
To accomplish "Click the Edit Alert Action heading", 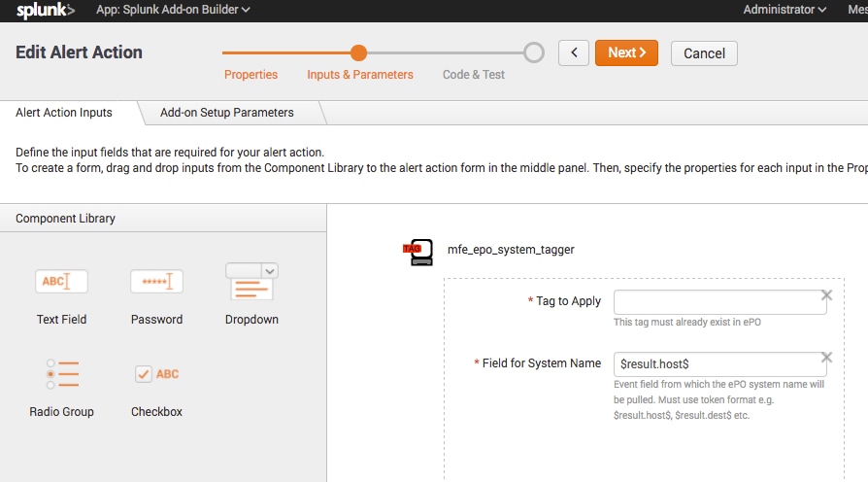I will [x=80, y=52].
